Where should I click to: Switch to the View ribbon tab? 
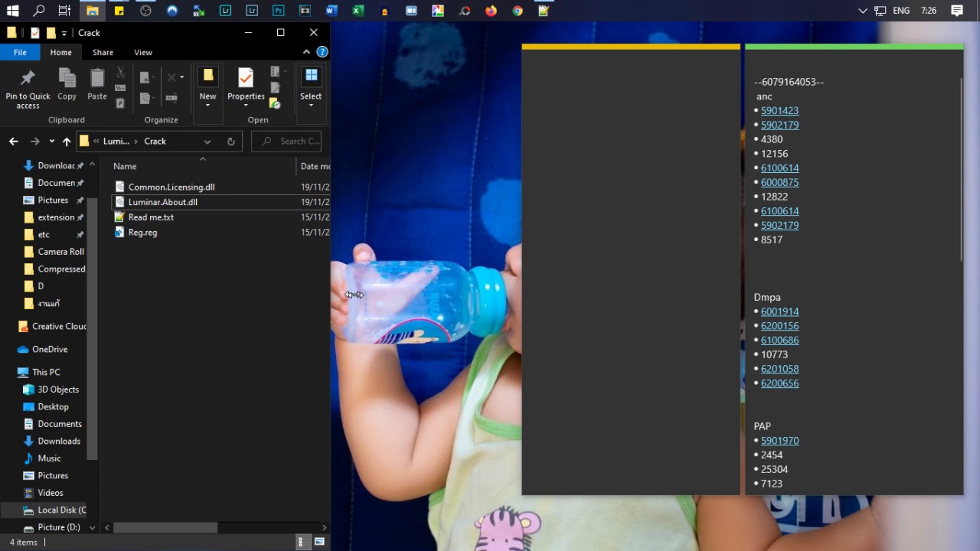point(143,52)
